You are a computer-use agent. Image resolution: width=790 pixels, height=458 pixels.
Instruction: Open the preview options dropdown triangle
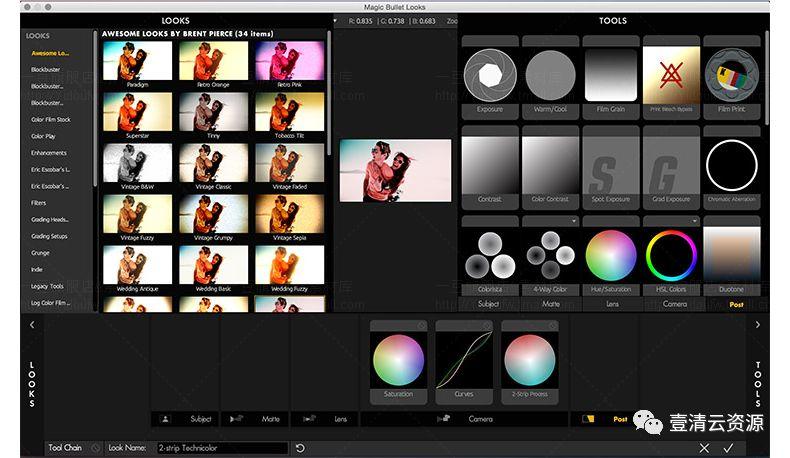(335, 21)
